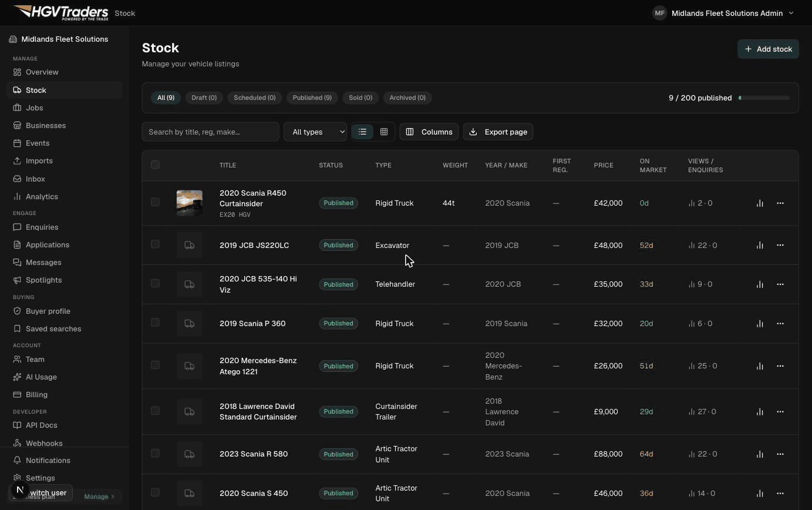
Task: Filter by Scheduled (0) tab
Action: (x=254, y=98)
